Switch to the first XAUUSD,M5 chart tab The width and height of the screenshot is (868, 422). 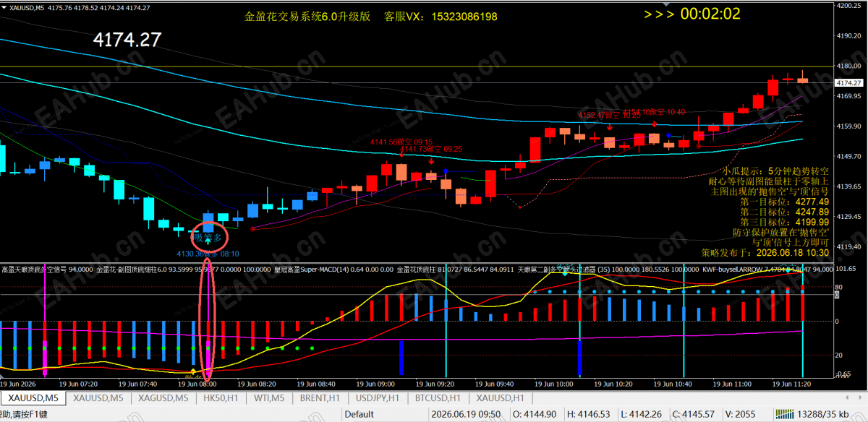[x=33, y=398]
